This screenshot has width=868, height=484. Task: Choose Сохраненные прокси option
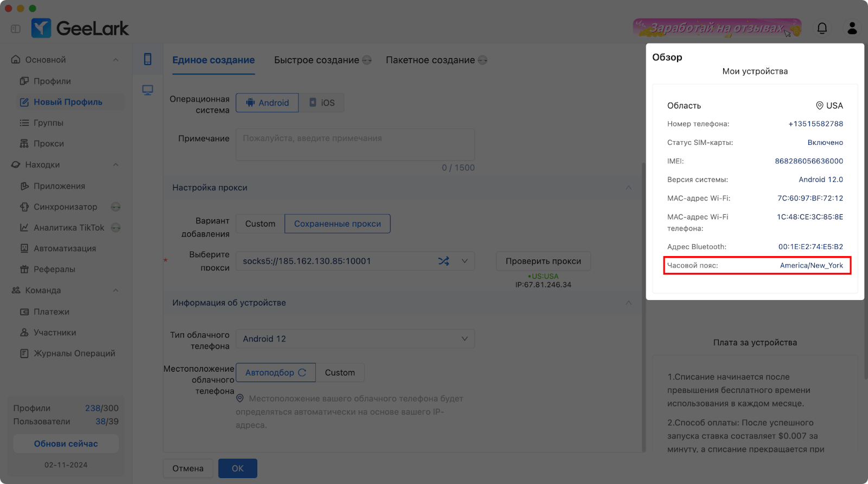(x=337, y=224)
